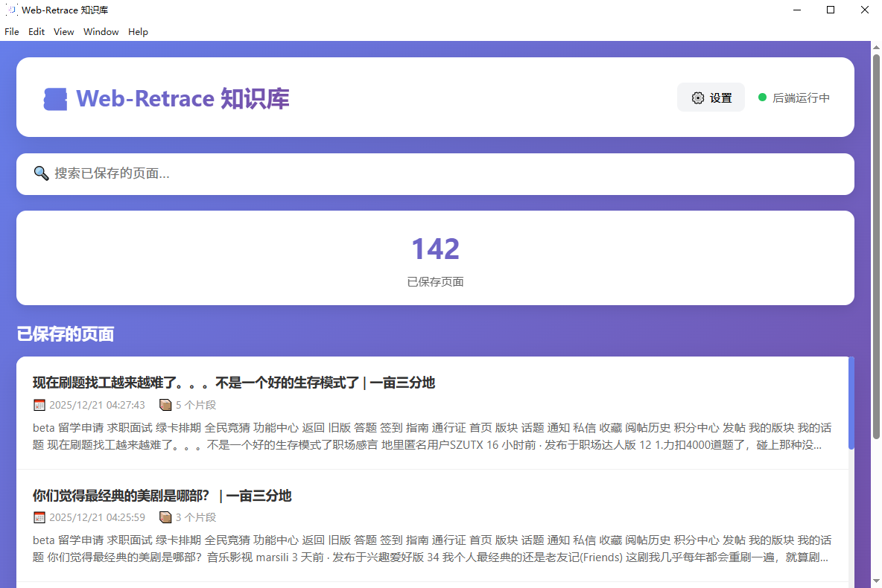Click the green backend status dot
Viewport: 882px width, 588px height.
click(762, 98)
